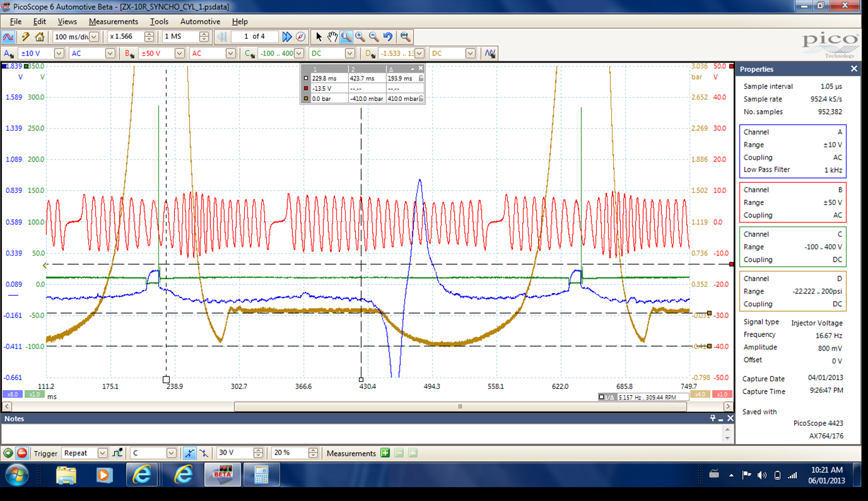Viewport: 868px width, 501px height.
Task: Go to the next waveform buffer
Action: point(287,37)
